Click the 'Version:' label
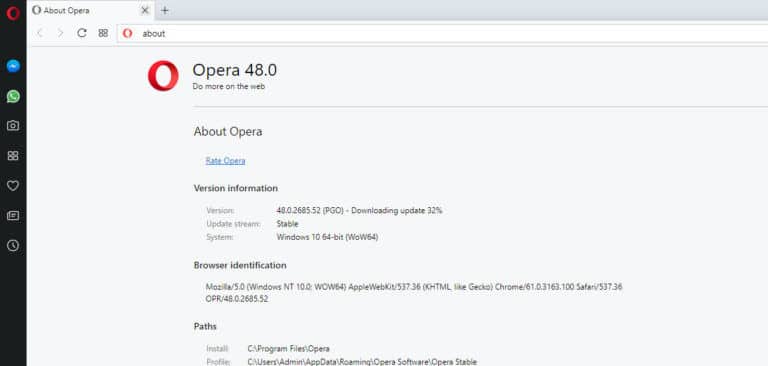This screenshot has height=366, width=768. click(x=220, y=211)
